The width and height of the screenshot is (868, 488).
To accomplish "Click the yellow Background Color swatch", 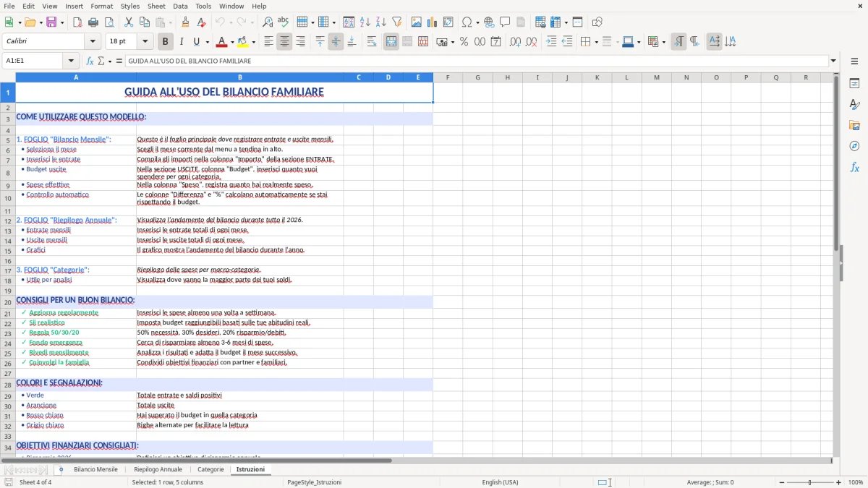I will (x=243, y=42).
